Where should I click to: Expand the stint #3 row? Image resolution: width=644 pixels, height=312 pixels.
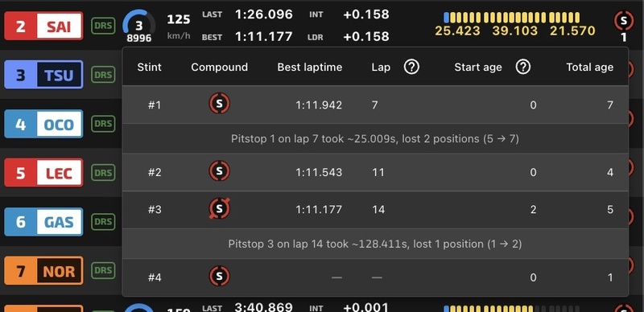[375, 209]
